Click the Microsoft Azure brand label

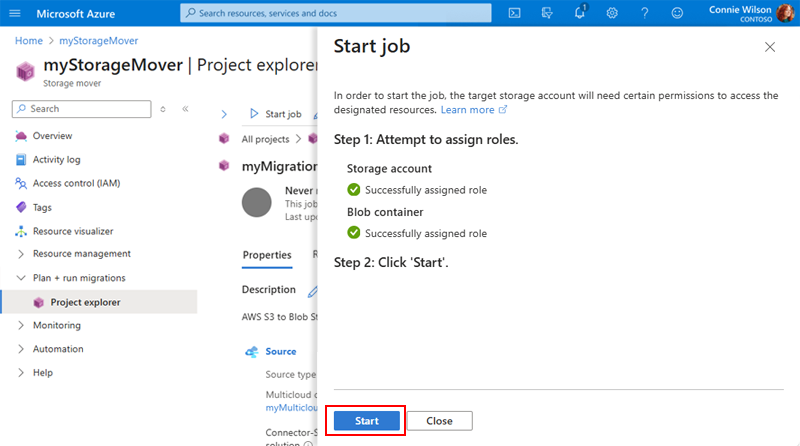point(76,14)
